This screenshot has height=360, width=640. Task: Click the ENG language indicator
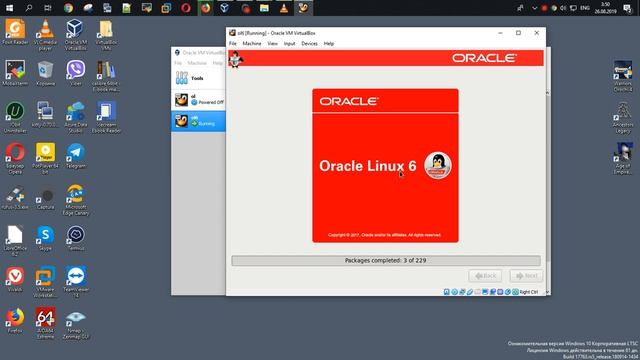coord(585,8)
